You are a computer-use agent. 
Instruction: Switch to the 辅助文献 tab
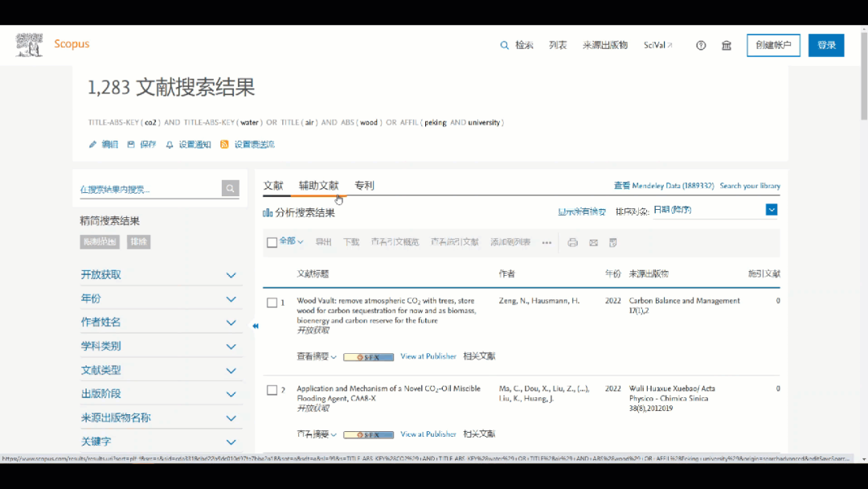(318, 186)
